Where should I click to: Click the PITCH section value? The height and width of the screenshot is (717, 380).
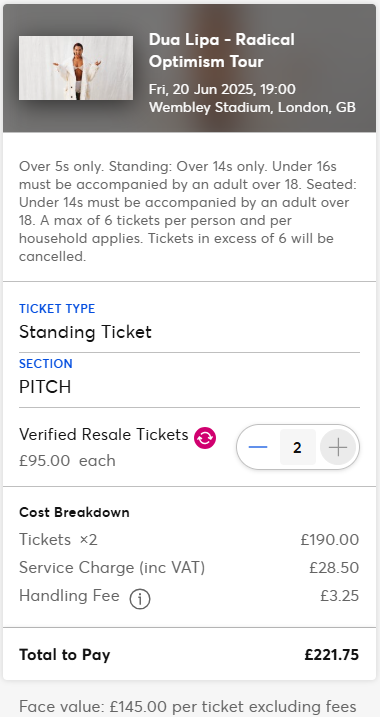pyautogui.click(x=45, y=387)
